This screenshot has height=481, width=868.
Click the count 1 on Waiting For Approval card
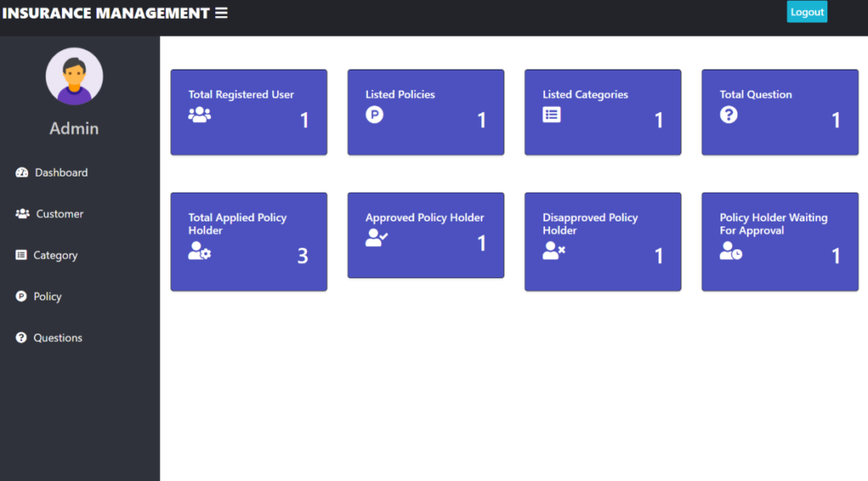pyautogui.click(x=836, y=255)
